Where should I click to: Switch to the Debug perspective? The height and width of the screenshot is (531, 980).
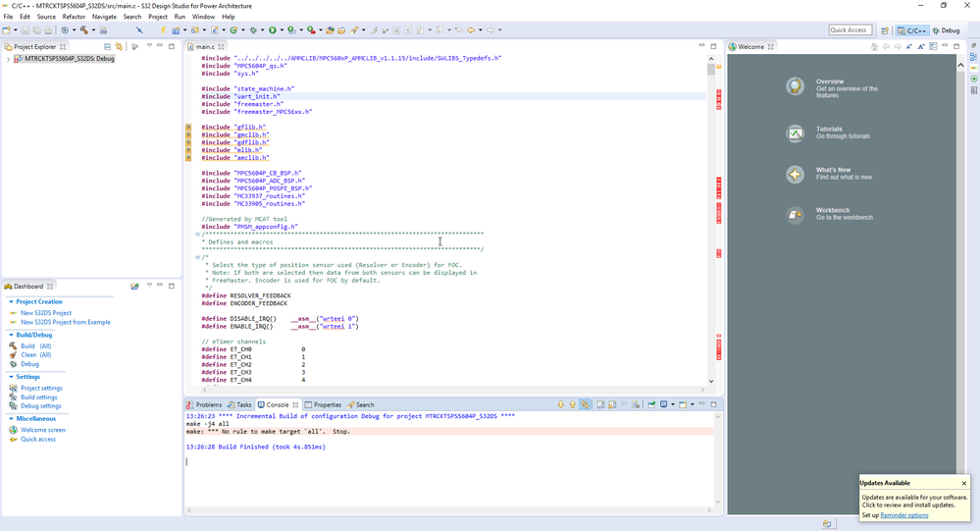[946, 30]
